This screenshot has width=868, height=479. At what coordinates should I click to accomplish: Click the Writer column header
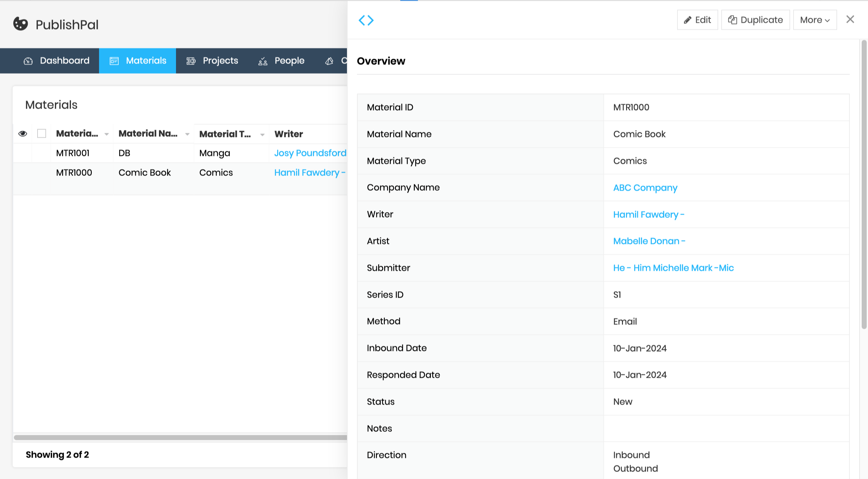point(289,134)
